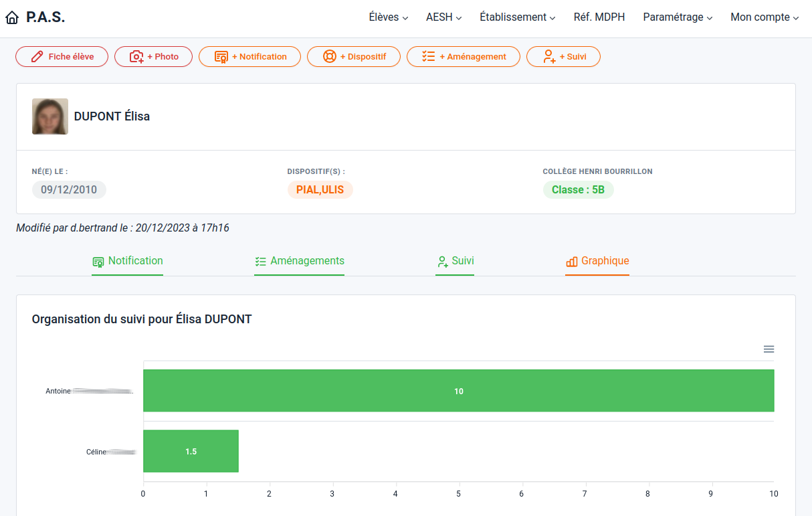Switch to the Notification tab
Viewport: 812px width, 516px height.
tap(128, 261)
